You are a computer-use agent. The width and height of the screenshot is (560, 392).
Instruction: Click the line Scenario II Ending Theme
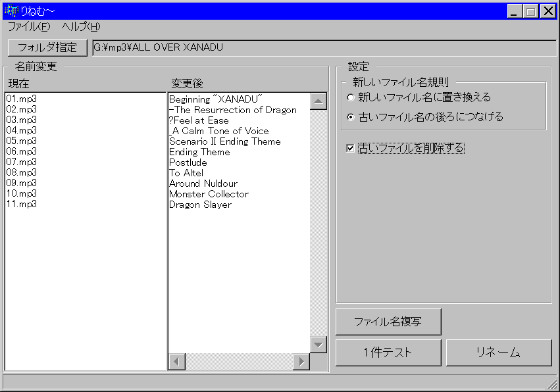(x=225, y=141)
